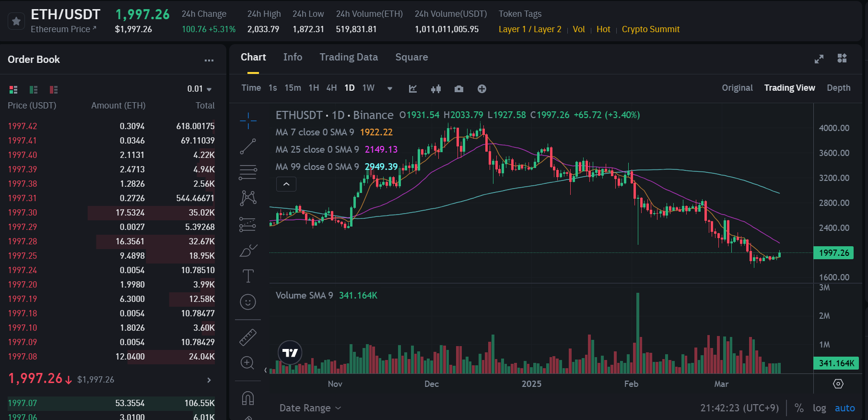Open chart settings gear icon
The image size is (868, 420).
838,384
